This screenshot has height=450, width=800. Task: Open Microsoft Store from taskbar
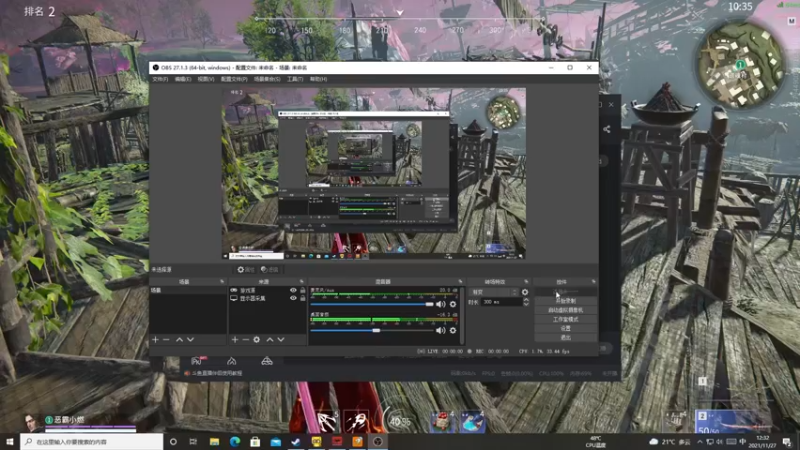(255, 442)
